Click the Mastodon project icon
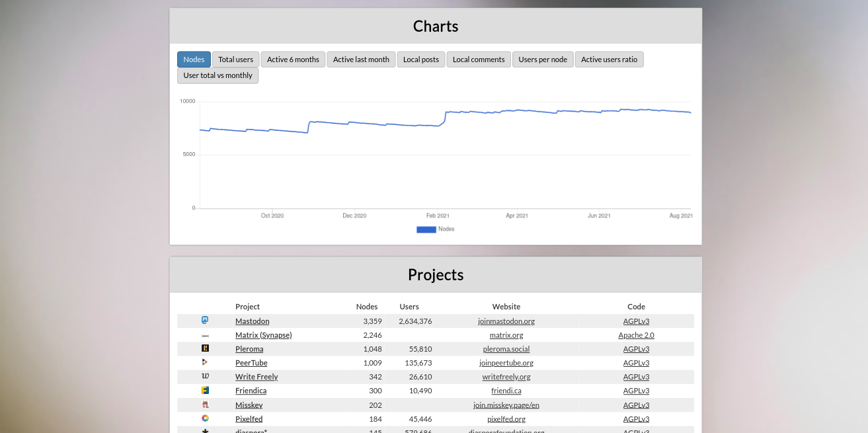868x433 pixels. 205,321
